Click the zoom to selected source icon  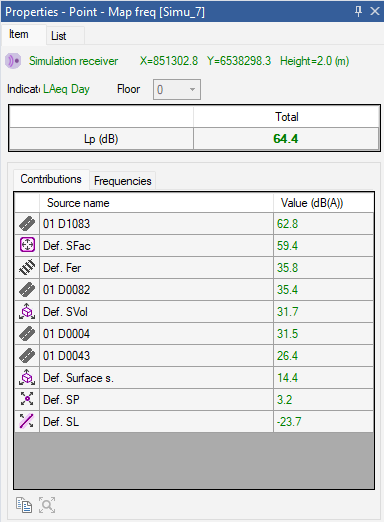pos(47,505)
